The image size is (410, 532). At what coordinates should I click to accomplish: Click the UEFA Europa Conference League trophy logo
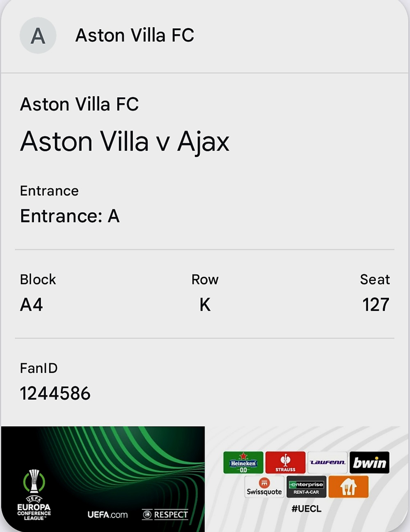coord(34,495)
